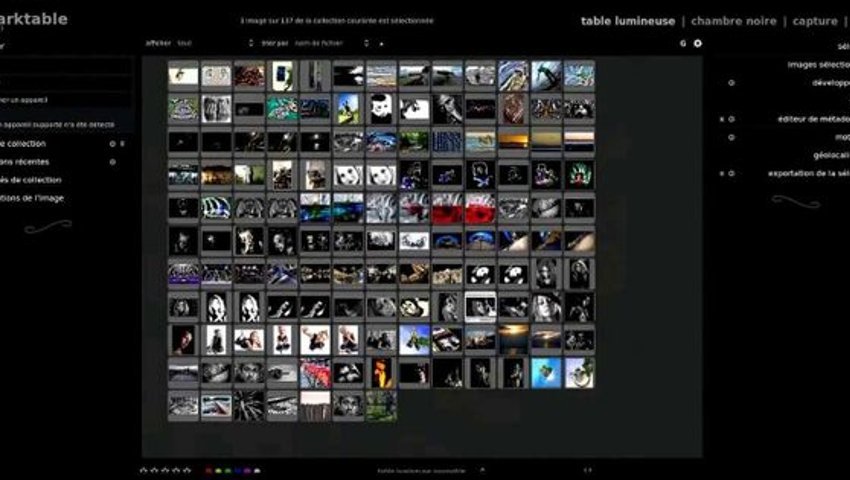
Task: Open the 'trier par' sort dropdown
Action: 332,43
